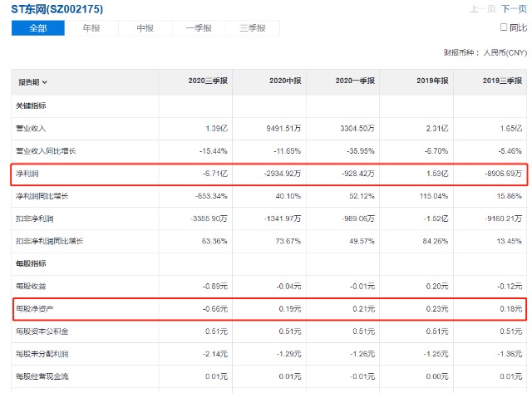Screen dimensions: 532x393
Task: Click the 每股资本公积金 row label
Action: click(42, 332)
